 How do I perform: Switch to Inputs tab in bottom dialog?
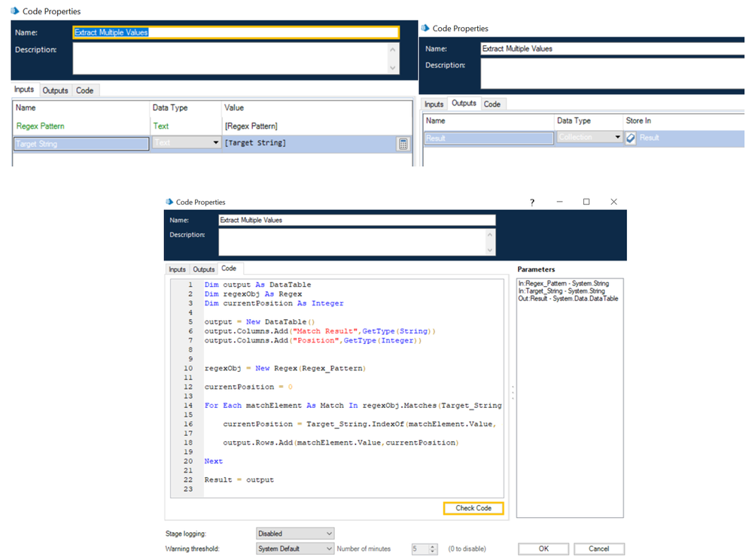[177, 269]
